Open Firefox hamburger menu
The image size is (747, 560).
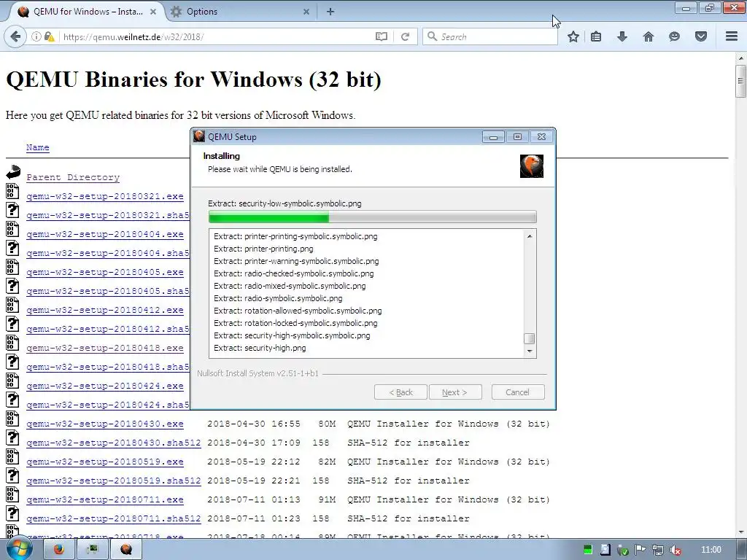pyautogui.click(x=732, y=36)
